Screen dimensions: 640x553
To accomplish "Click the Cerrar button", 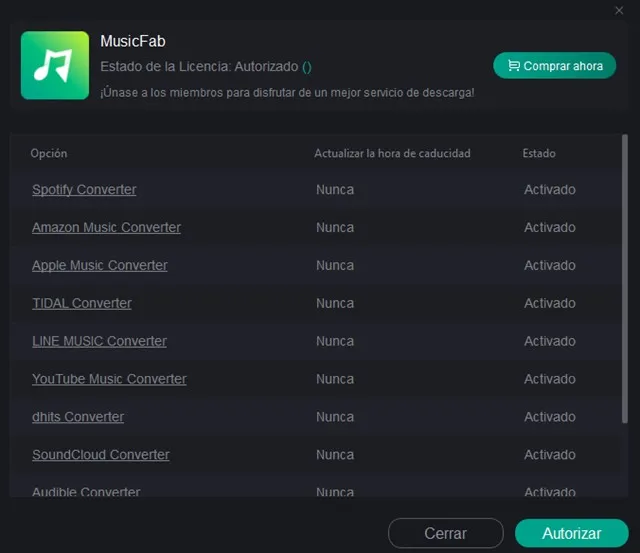I will [x=445, y=533].
